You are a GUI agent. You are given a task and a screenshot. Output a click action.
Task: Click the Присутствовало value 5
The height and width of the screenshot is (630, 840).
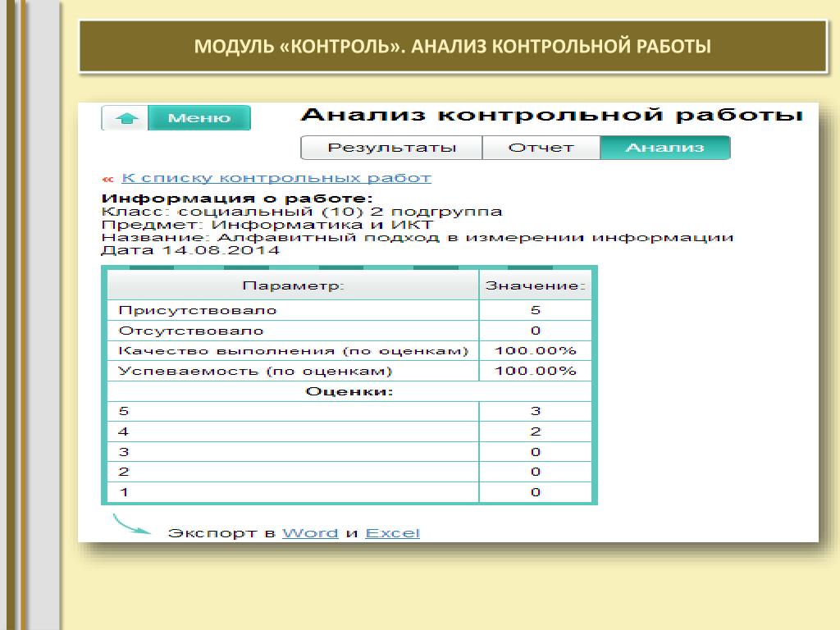click(x=535, y=310)
